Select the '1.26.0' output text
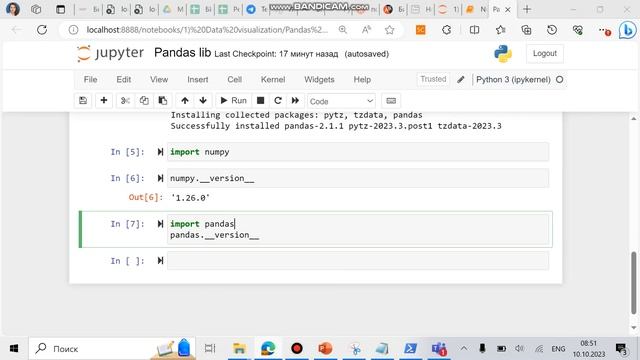640x360 pixels. [x=190, y=198]
